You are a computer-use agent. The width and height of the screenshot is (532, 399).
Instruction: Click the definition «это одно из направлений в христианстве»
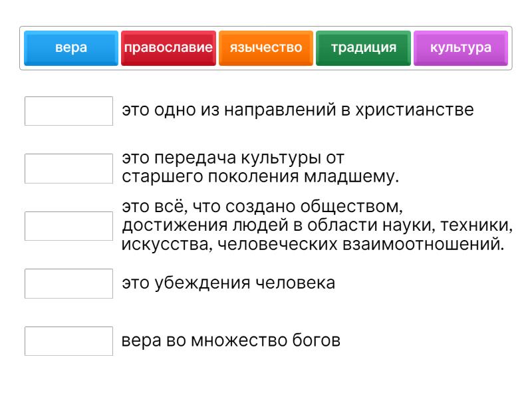tap(297, 110)
